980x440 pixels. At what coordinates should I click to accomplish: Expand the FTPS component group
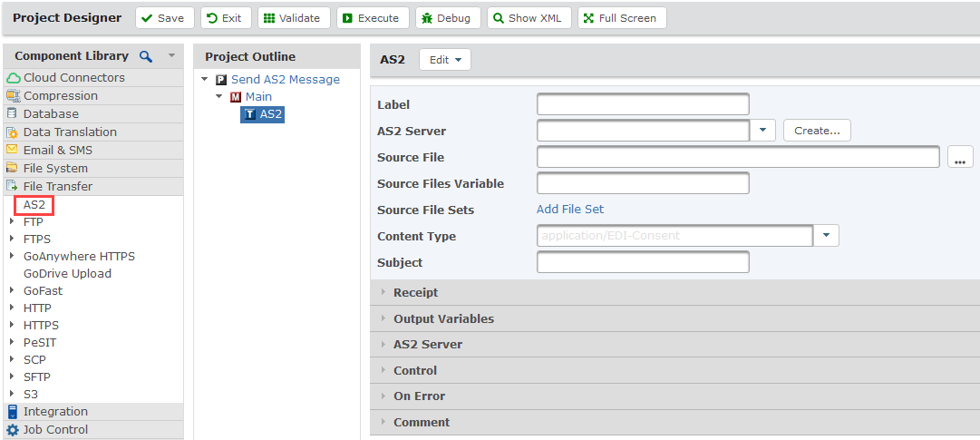point(12,240)
